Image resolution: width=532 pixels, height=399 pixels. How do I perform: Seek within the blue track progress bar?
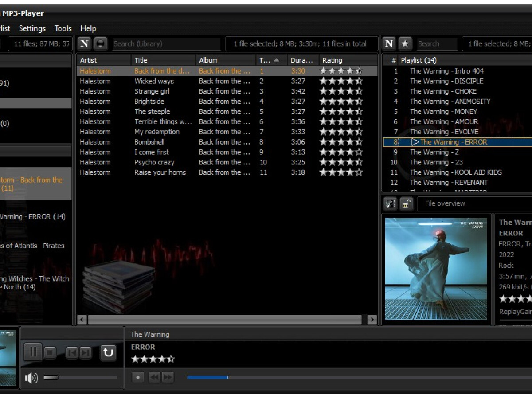click(207, 377)
